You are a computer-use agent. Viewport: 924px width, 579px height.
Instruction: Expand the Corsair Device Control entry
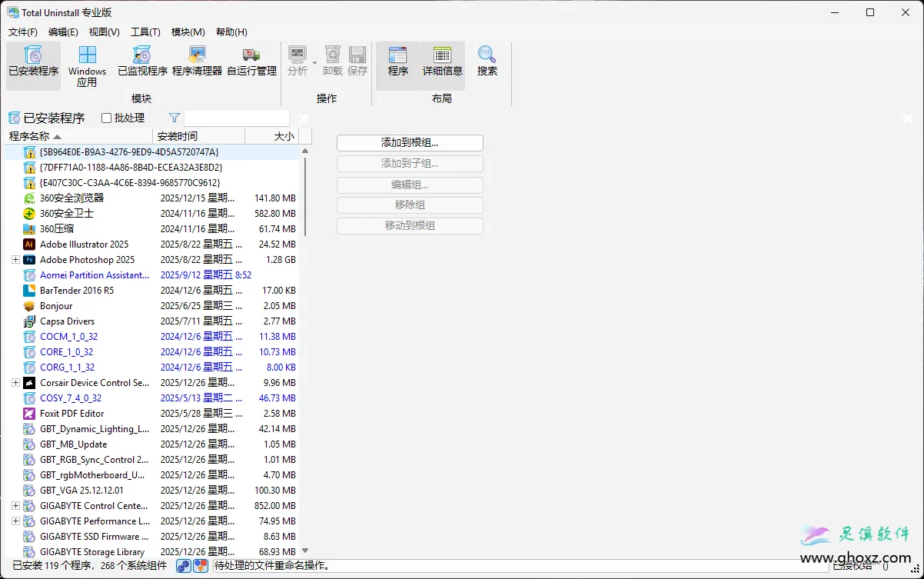pyautogui.click(x=16, y=382)
